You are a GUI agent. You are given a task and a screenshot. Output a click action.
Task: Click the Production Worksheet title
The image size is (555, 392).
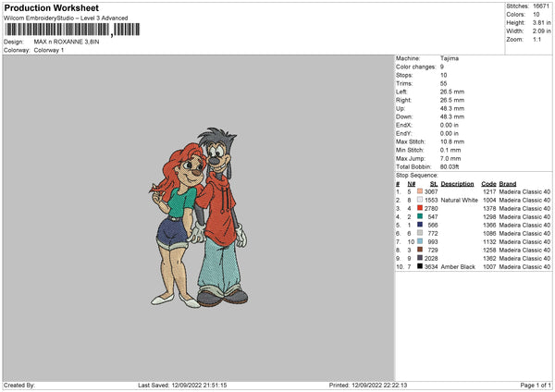[50, 7]
